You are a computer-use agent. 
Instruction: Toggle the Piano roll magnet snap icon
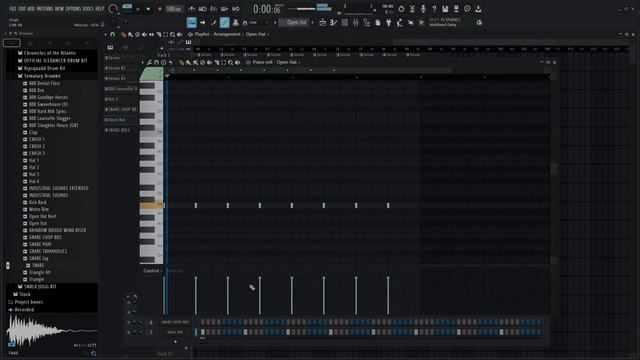156,62
